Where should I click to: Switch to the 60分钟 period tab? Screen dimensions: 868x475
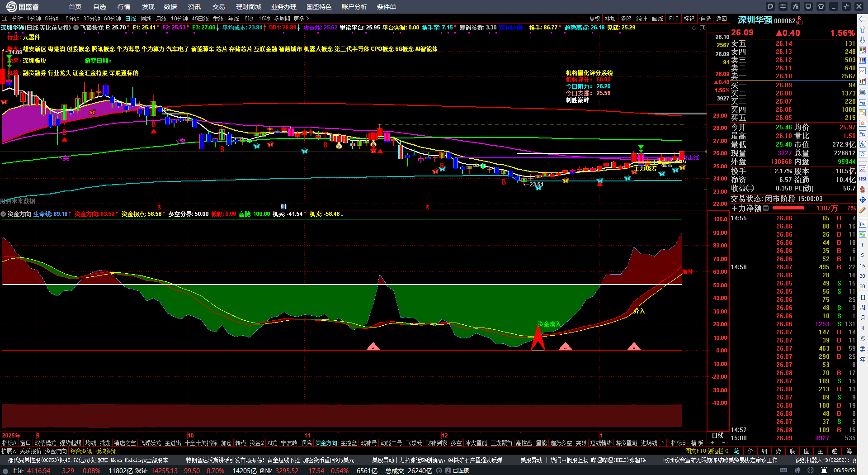point(113,19)
